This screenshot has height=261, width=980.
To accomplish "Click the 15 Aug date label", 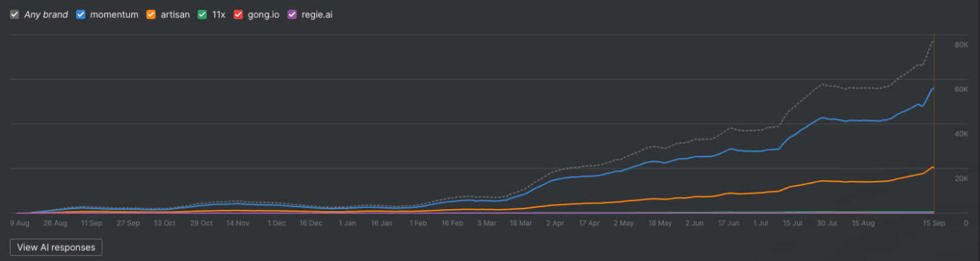I will tap(863, 223).
